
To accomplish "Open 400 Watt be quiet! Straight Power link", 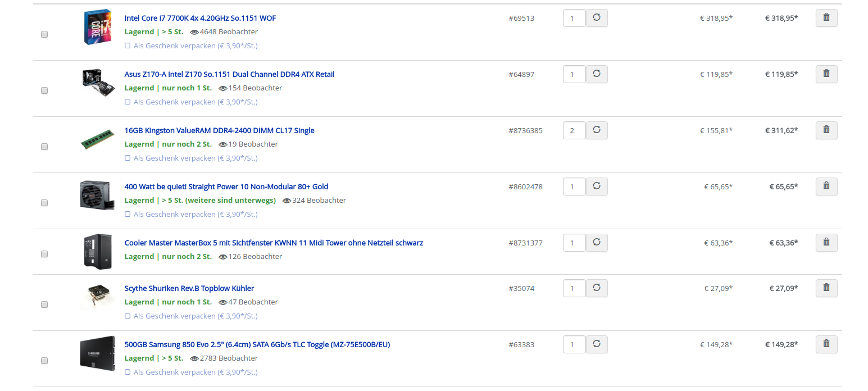I will [226, 187].
